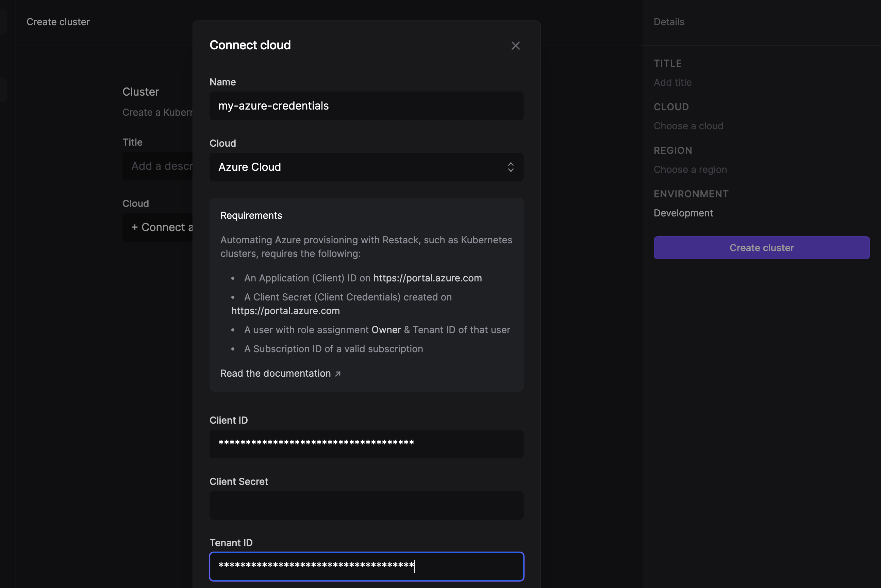Image resolution: width=881 pixels, height=588 pixels.
Task: Open the Cloud selector chevron
Action: pos(510,167)
